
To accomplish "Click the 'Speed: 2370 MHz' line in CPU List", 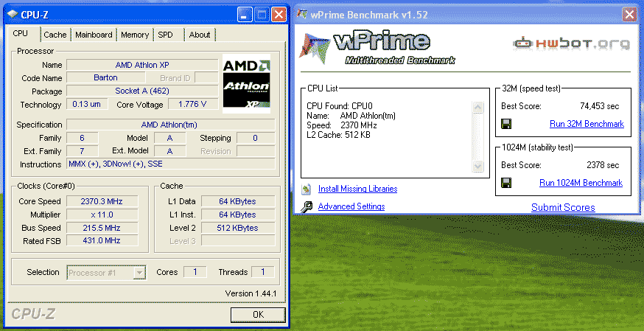I will tap(342, 125).
